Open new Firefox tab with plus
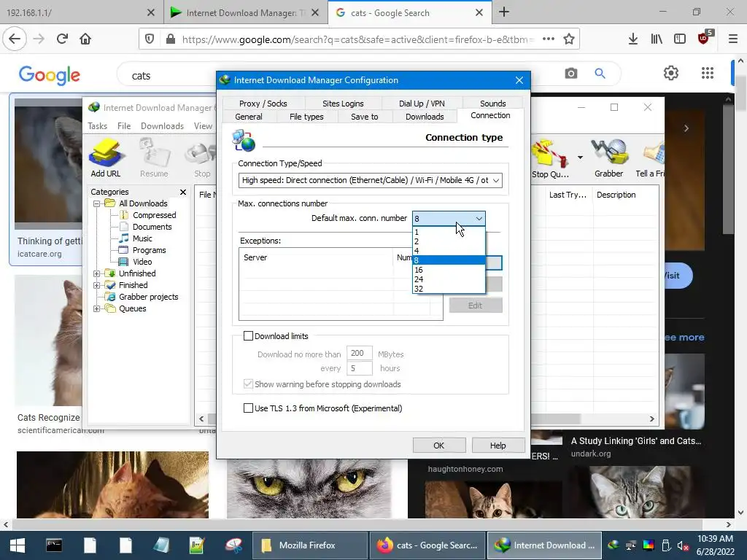Screen dimensions: 747x560 504,12
